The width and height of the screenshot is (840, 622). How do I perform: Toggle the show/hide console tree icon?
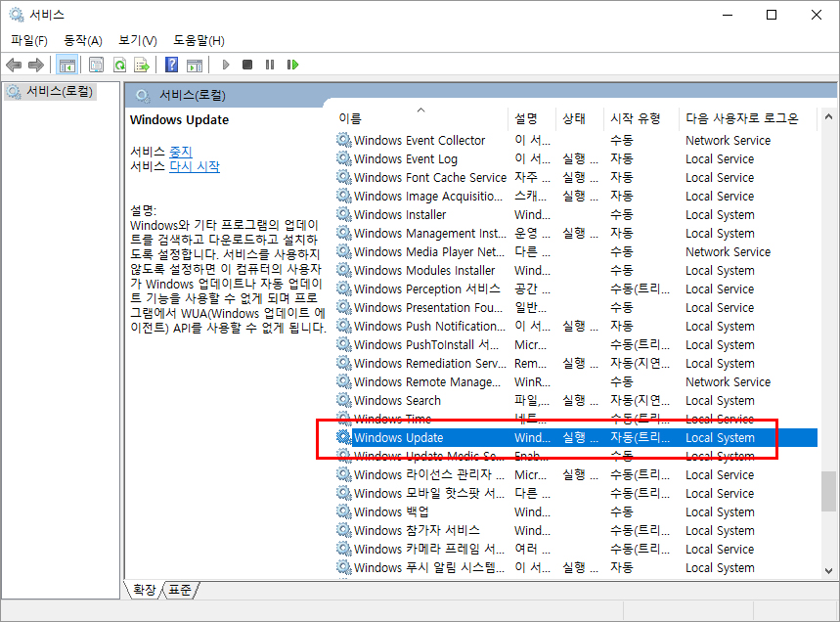click(x=66, y=66)
